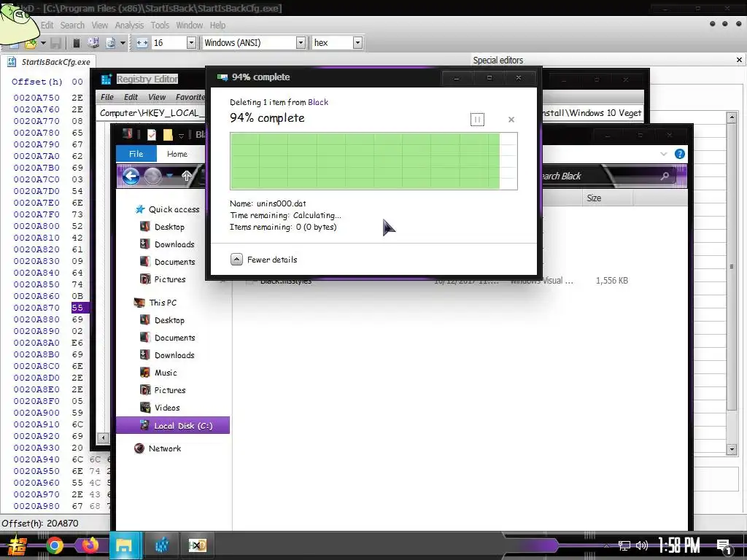Click the Size column header
The image size is (747, 560).
tap(608, 198)
